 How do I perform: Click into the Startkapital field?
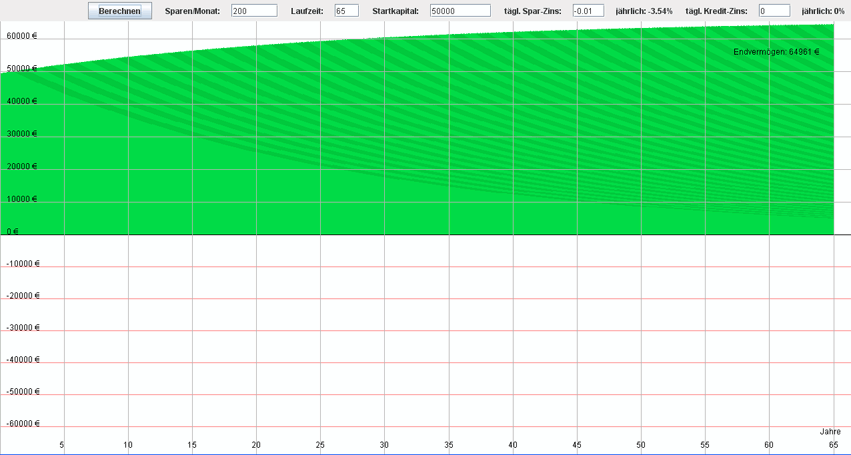[x=460, y=11]
